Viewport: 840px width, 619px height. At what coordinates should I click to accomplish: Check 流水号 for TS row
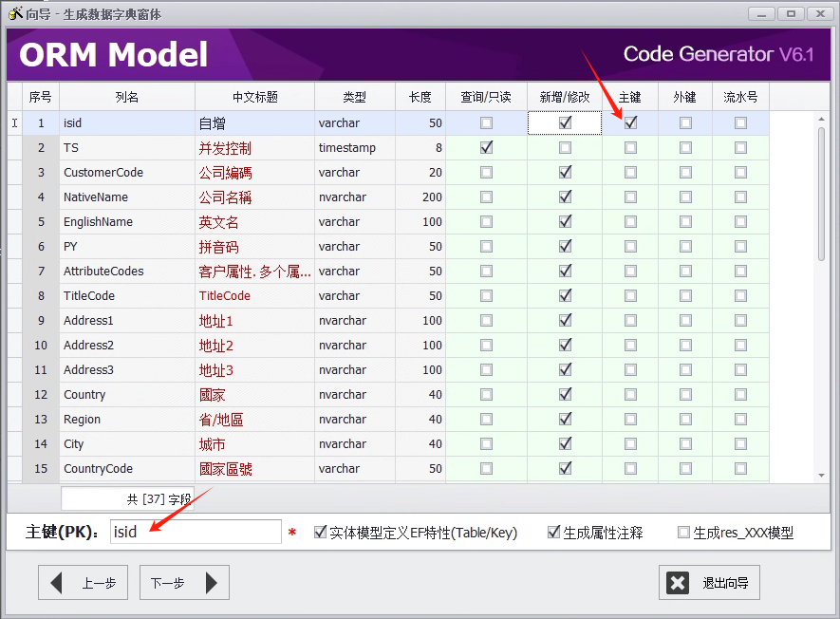click(x=740, y=147)
